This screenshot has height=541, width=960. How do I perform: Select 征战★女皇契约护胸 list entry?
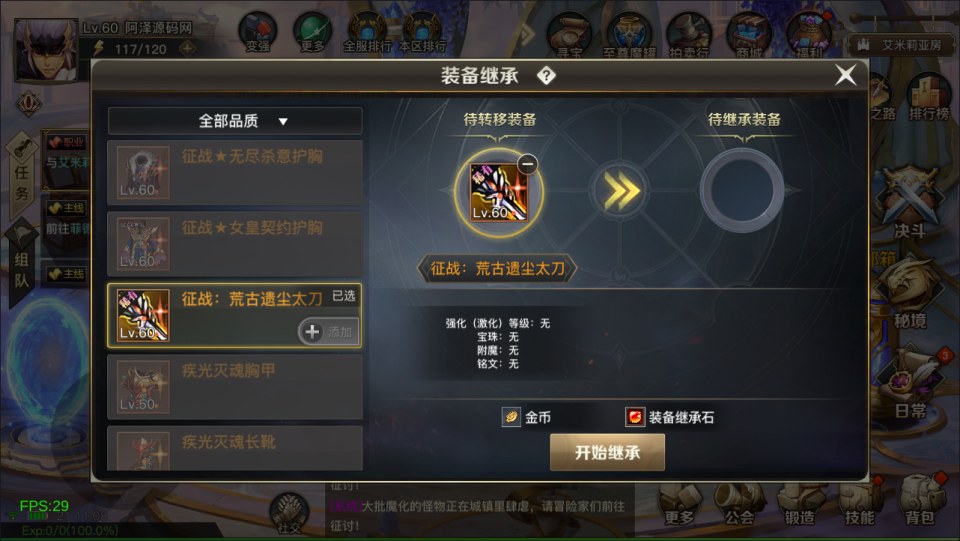tap(235, 244)
